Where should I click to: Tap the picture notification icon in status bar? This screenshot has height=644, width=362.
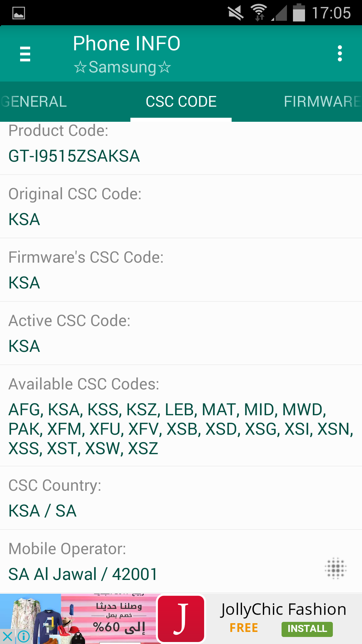click(18, 13)
